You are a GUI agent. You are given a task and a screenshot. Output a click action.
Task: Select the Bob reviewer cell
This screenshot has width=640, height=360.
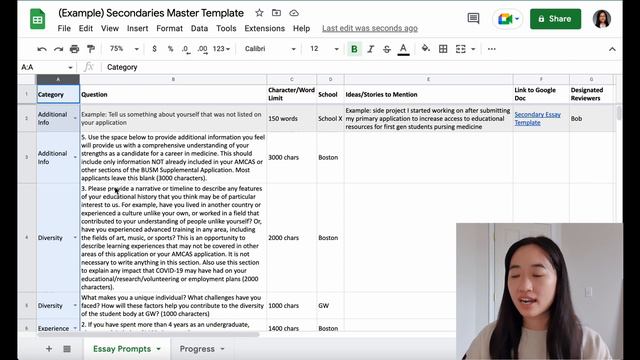(x=591, y=118)
